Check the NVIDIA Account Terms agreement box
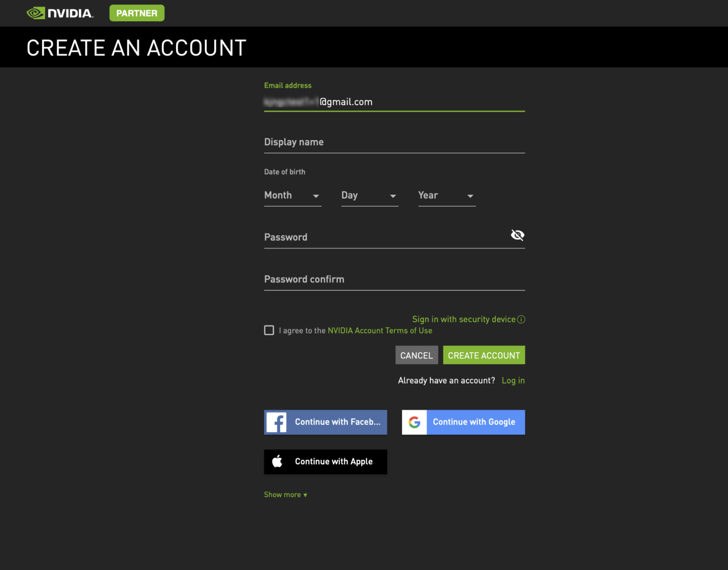 tap(268, 330)
